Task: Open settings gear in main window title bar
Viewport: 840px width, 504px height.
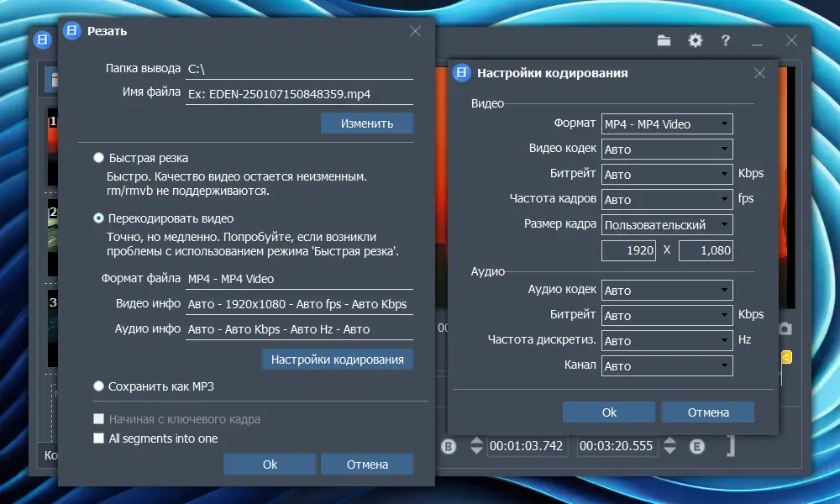Action: [x=696, y=40]
